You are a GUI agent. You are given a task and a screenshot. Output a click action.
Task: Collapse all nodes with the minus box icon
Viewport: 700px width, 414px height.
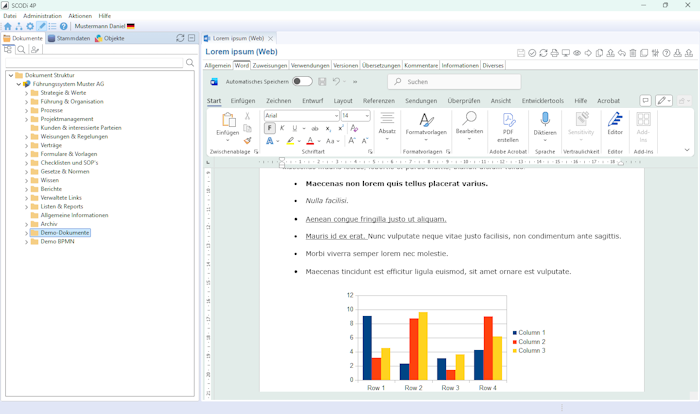192,38
